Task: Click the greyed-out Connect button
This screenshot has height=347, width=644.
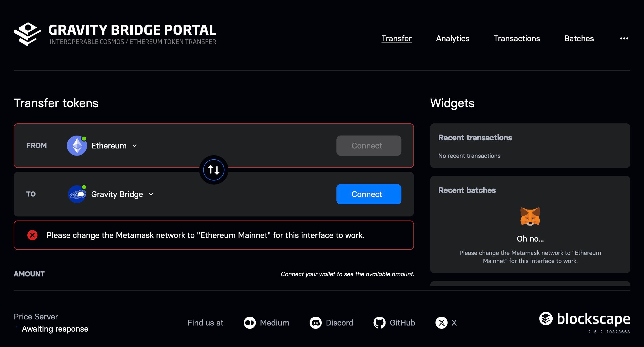Action: [369, 146]
